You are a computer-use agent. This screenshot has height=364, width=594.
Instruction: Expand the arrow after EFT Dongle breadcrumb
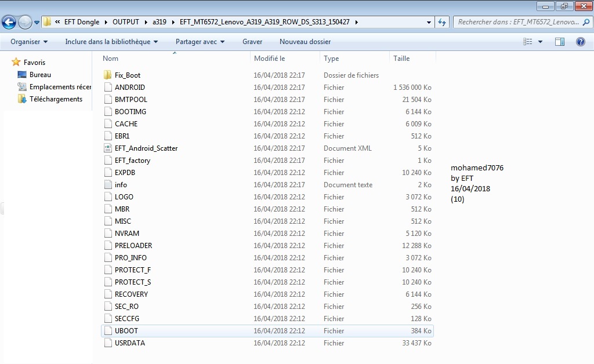click(106, 23)
